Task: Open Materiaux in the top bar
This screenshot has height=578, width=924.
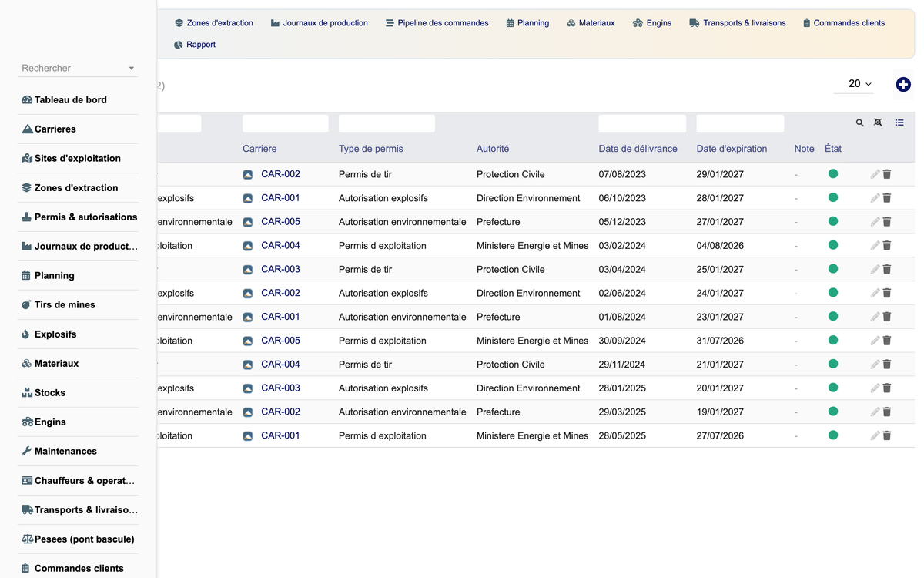Action: [591, 23]
